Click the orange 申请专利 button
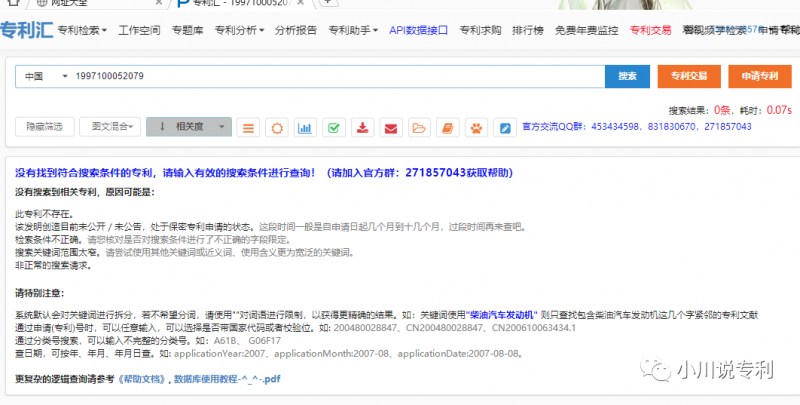 pos(760,77)
